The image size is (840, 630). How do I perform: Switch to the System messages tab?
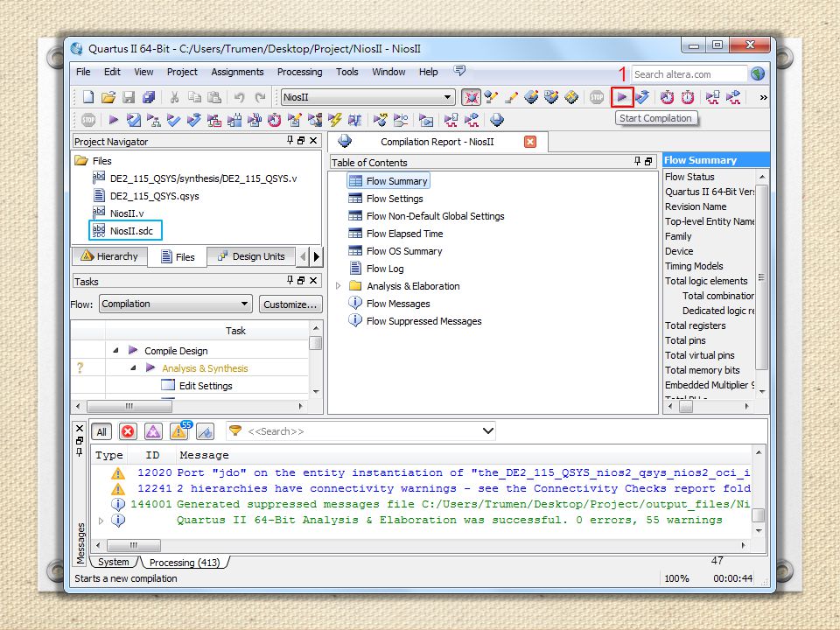pyautogui.click(x=114, y=562)
